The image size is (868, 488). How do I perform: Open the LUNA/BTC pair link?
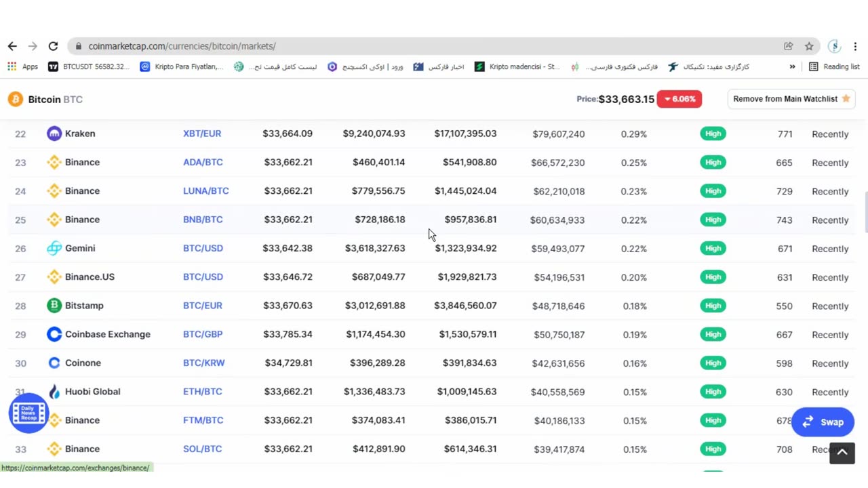point(206,190)
